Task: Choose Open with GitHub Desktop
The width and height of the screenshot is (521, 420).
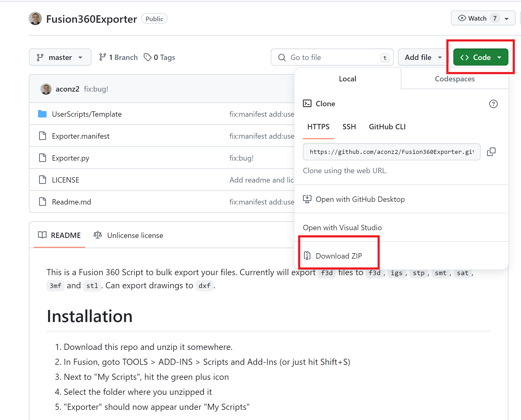Action: coord(360,199)
